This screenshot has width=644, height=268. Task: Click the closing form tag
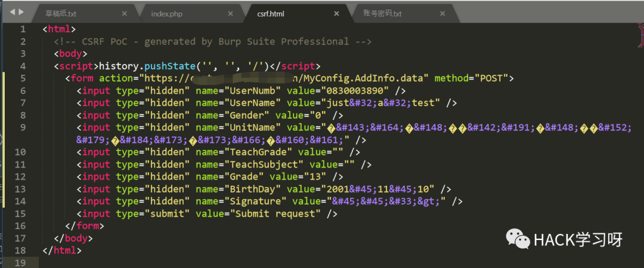[85, 226]
